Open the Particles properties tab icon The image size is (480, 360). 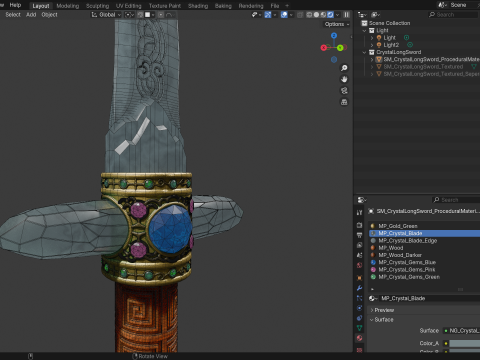[x=359, y=298]
